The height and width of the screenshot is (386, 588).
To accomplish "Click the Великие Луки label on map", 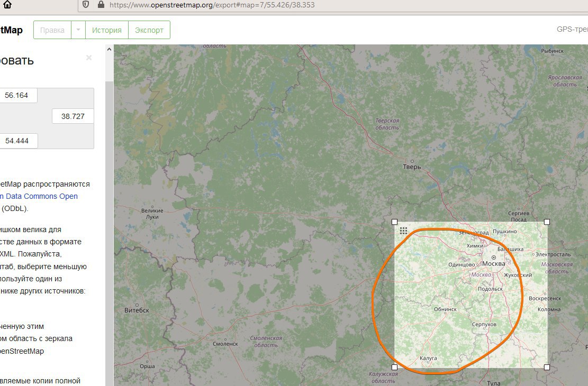I will 152,214.
